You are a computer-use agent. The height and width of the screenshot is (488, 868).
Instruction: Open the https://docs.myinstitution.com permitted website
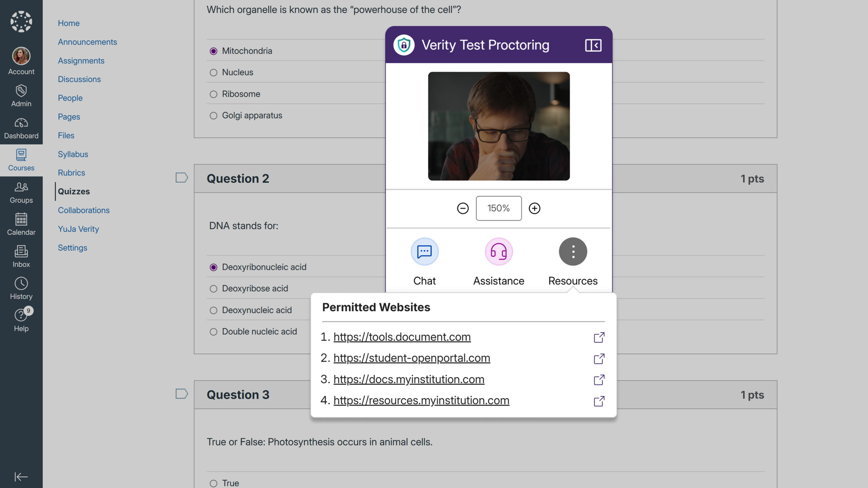[x=409, y=379]
